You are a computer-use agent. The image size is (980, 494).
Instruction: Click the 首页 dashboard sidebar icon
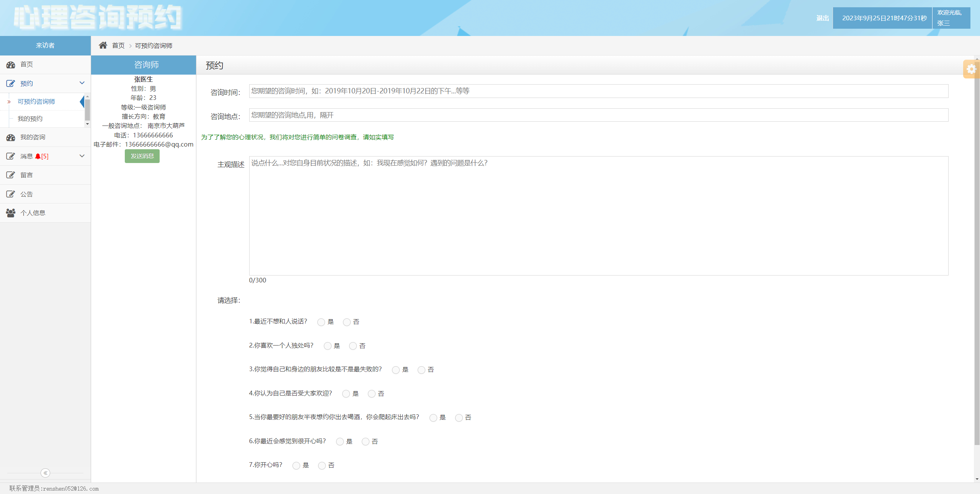point(11,65)
